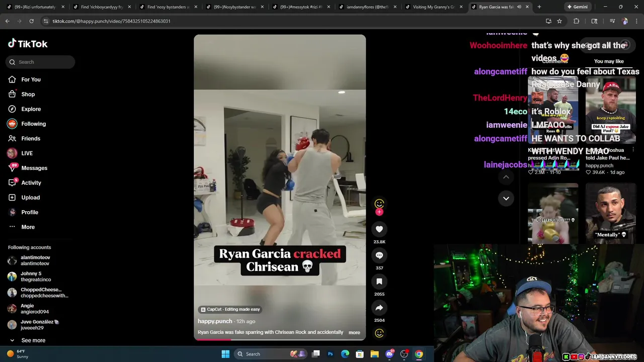Open 'THE CELEBRATION???' video thumbnail

click(x=553, y=213)
